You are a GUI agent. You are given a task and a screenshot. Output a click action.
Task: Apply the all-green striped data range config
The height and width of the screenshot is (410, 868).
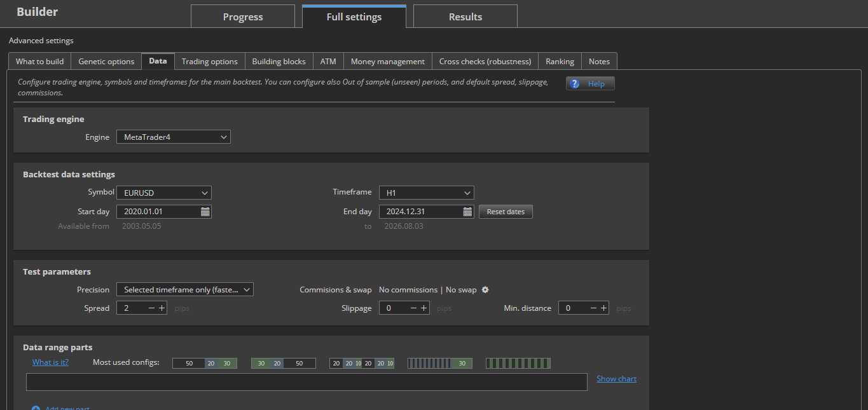coord(518,364)
